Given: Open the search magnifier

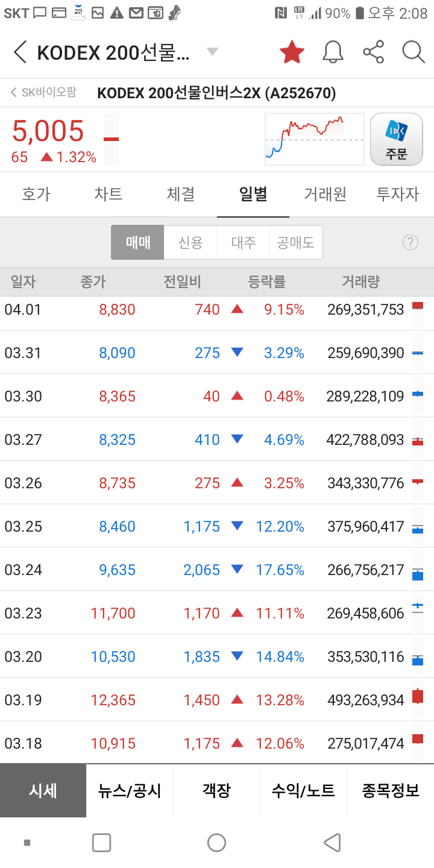Looking at the screenshot, I should (x=414, y=52).
